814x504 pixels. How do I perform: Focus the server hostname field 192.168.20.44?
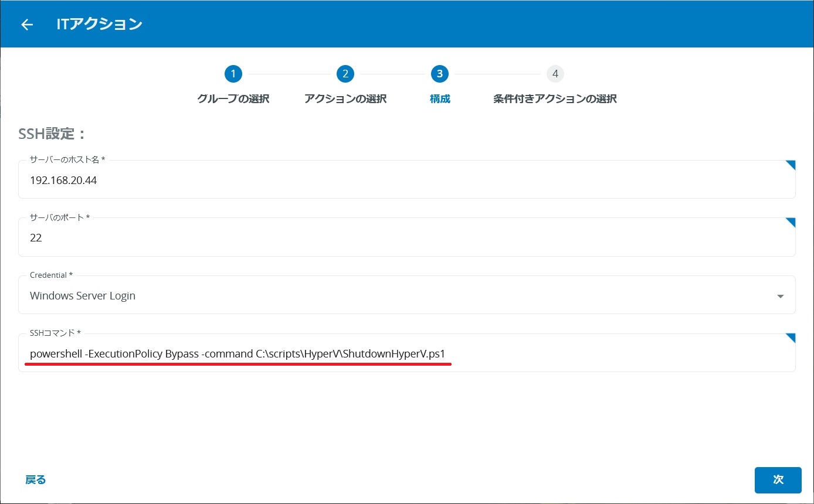coord(352,181)
